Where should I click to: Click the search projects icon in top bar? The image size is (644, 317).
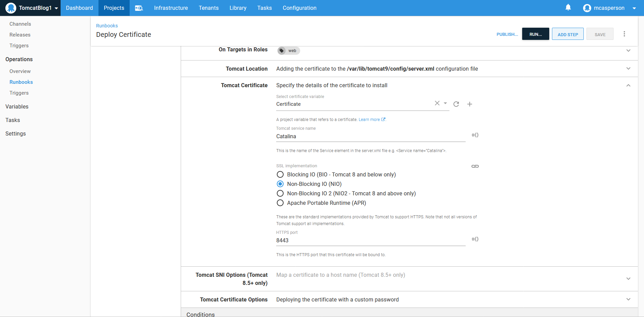pos(139,8)
